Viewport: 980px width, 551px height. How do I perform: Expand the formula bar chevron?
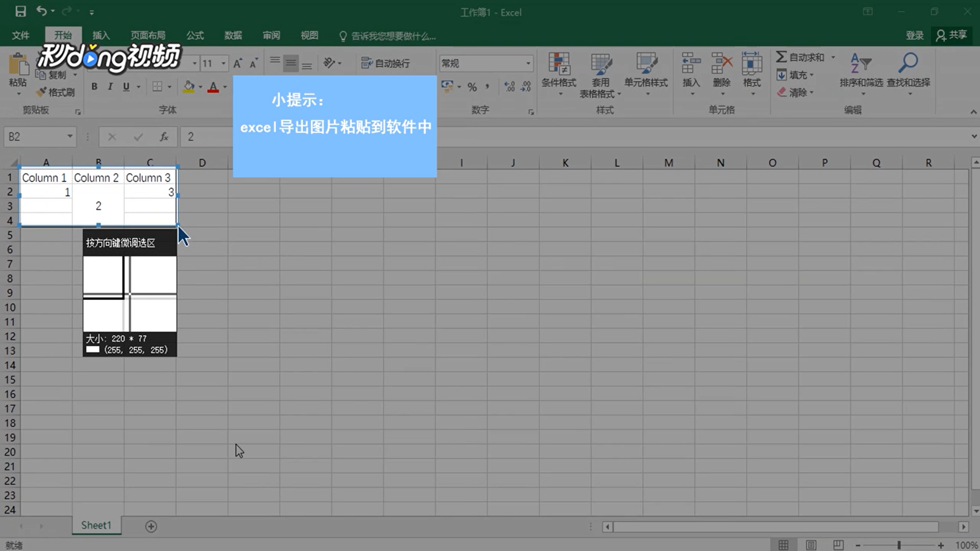pyautogui.click(x=974, y=137)
